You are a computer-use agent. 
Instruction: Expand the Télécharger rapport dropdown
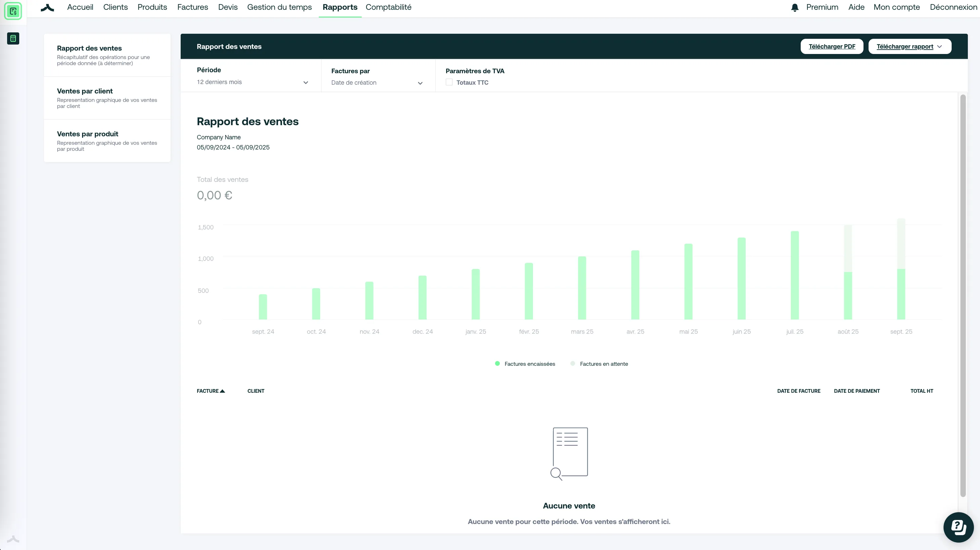[x=910, y=46]
